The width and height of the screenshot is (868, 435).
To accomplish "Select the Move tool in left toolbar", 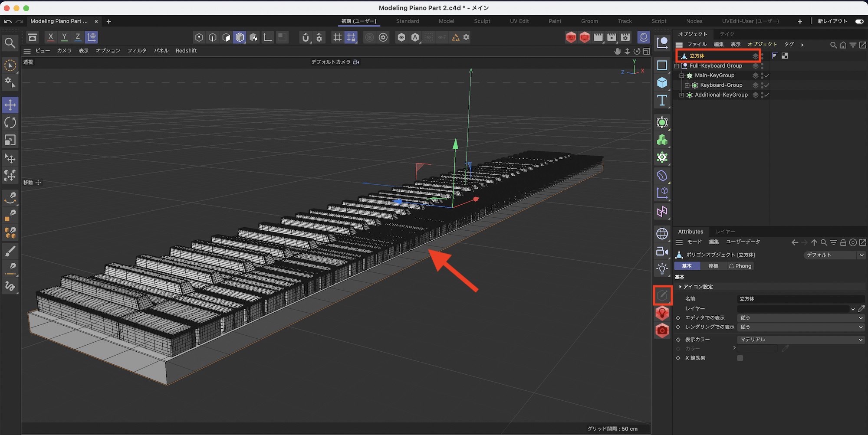I will [10, 105].
